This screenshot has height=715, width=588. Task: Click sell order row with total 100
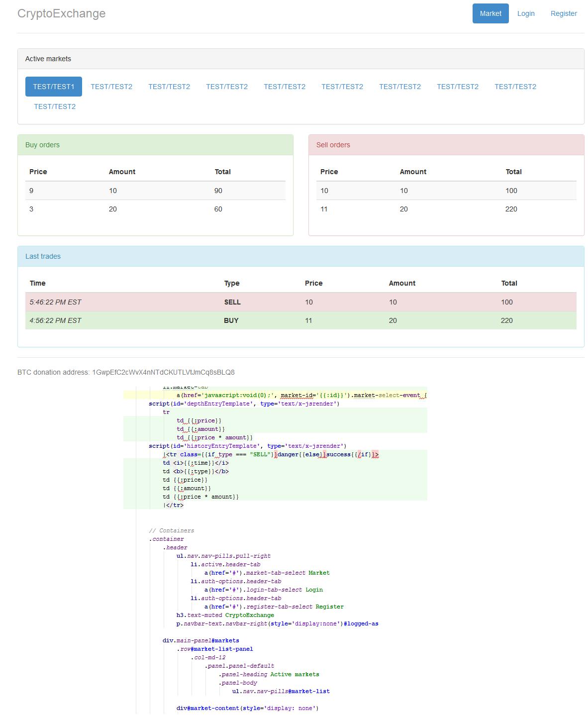[446, 191]
